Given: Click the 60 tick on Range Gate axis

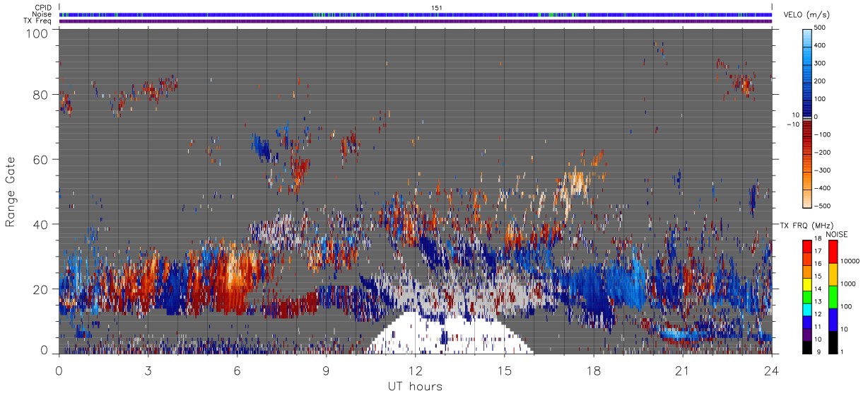Looking at the screenshot, I should point(40,159).
